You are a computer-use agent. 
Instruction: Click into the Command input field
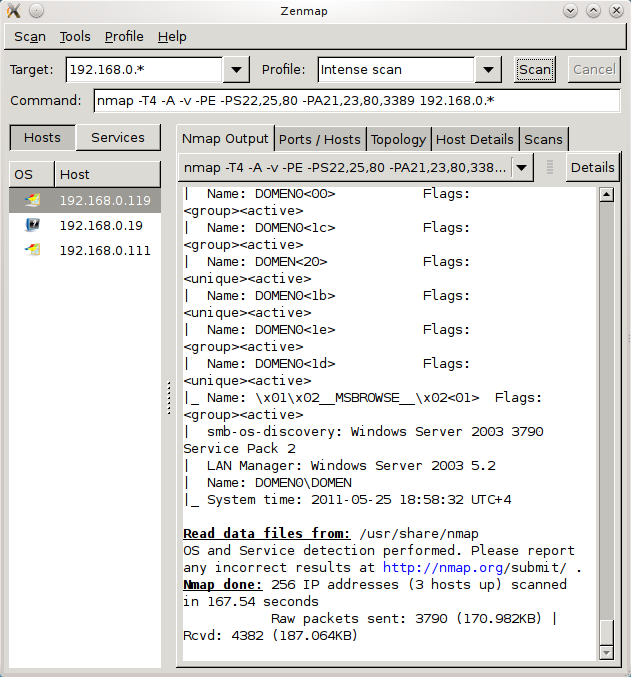tap(356, 101)
